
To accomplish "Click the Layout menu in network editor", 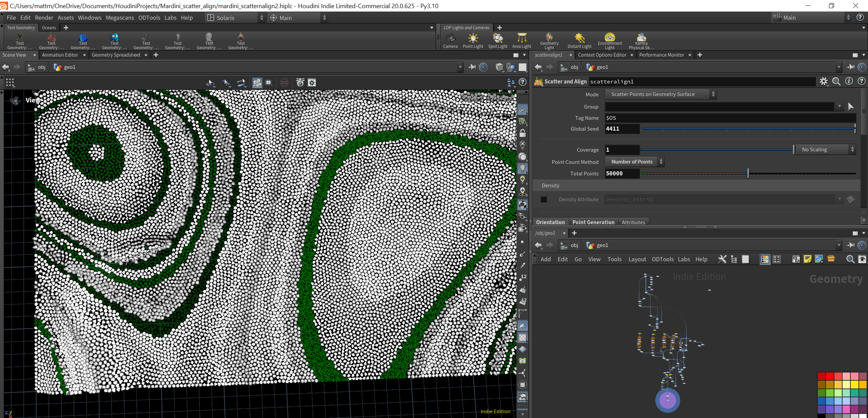I will point(637,259).
